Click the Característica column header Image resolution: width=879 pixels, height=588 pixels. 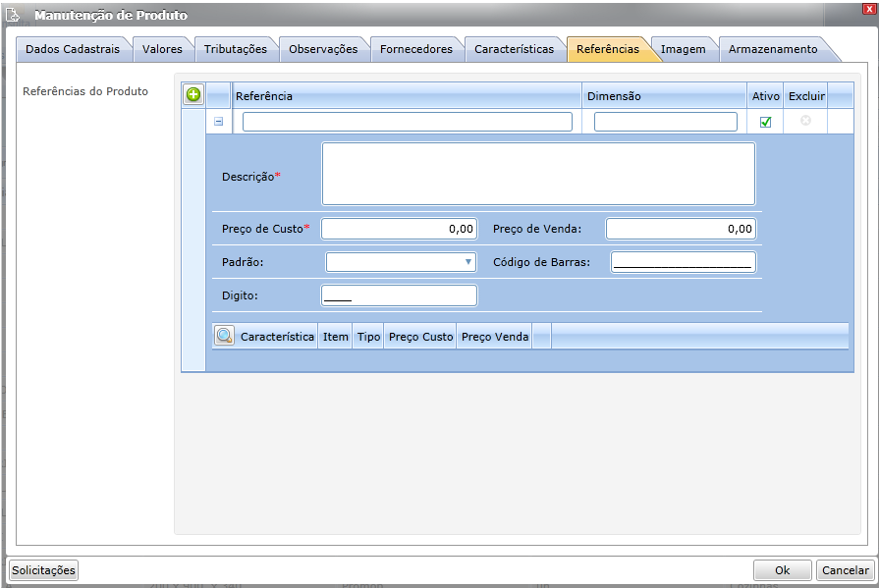pos(277,337)
